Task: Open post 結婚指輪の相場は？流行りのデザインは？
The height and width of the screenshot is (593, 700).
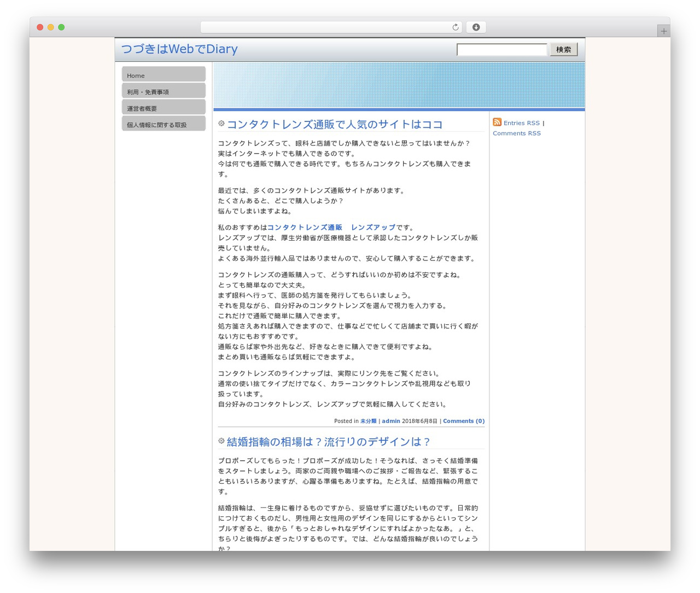Action: (329, 441)
